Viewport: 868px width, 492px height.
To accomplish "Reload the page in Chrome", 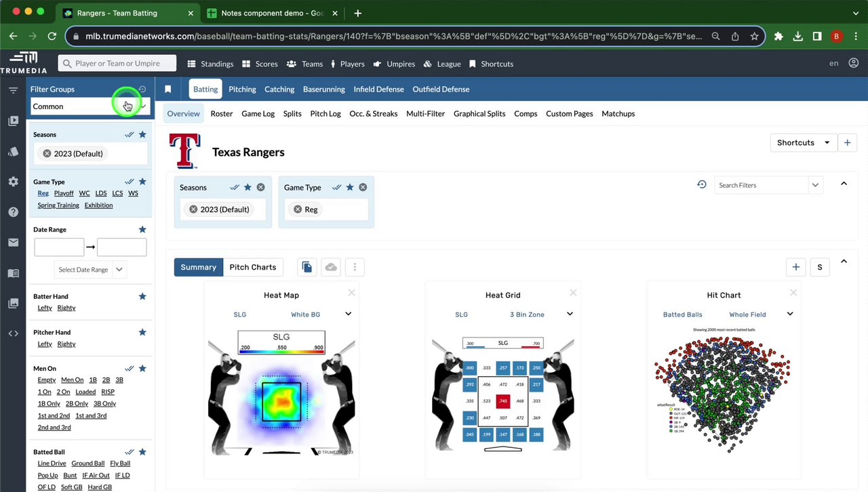I will [x=52, y=36].
